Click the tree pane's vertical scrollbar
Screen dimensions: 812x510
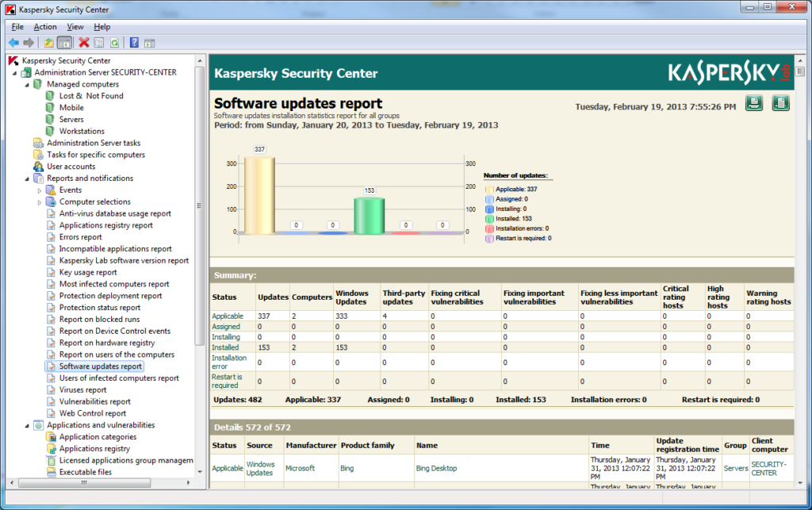click(199, 206)
